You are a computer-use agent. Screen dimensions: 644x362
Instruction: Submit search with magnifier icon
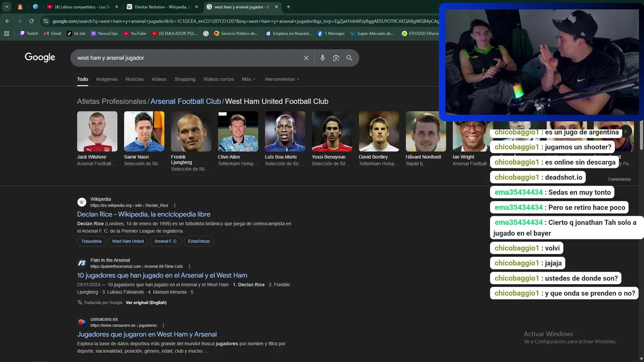pyautogui.click(x=349, y=58)
